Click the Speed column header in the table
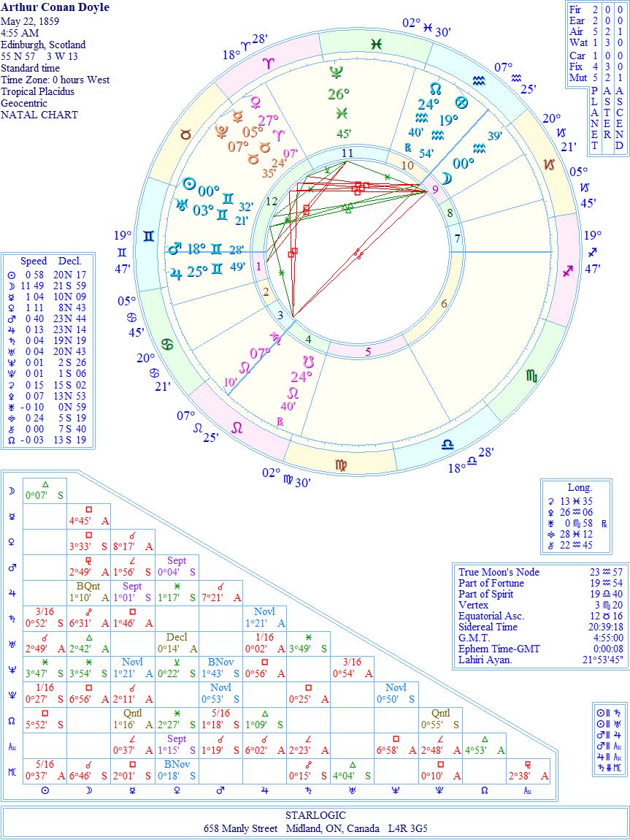 pyautogui.click(x=34, y=261)
